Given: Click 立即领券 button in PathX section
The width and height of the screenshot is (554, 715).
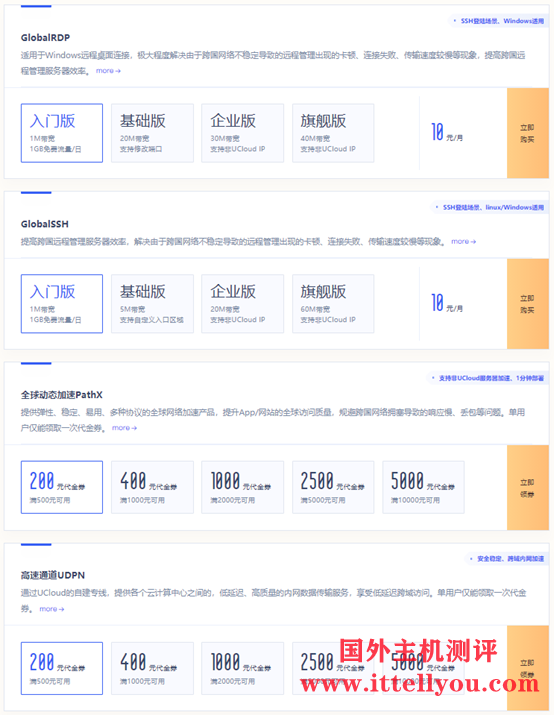Looking at the screenshot, I should 528,487.
